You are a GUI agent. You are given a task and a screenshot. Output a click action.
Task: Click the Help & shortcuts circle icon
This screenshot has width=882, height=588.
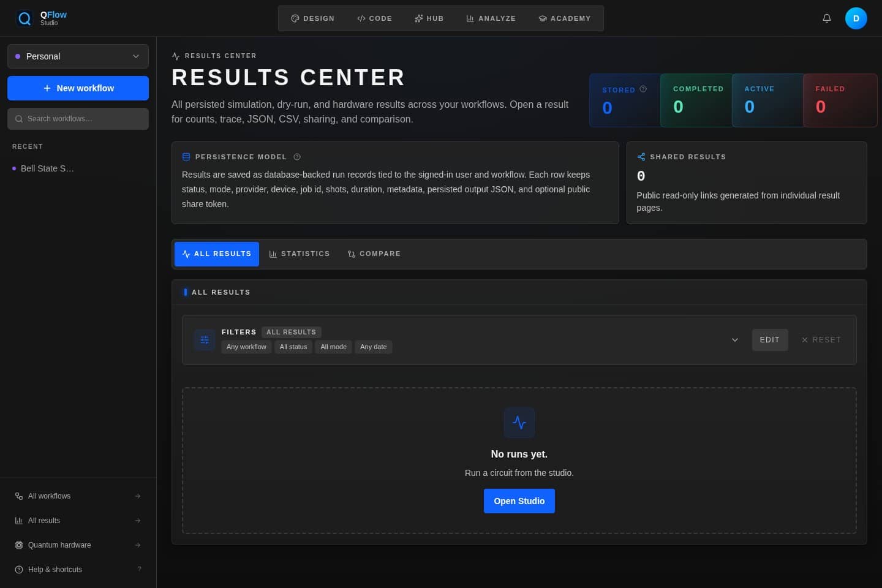[x=19, y=570]
